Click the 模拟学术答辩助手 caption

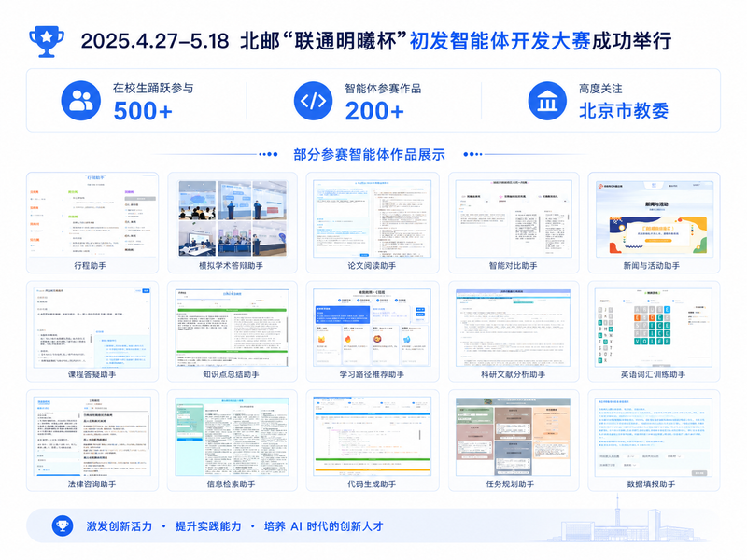(x=231, y=266)
